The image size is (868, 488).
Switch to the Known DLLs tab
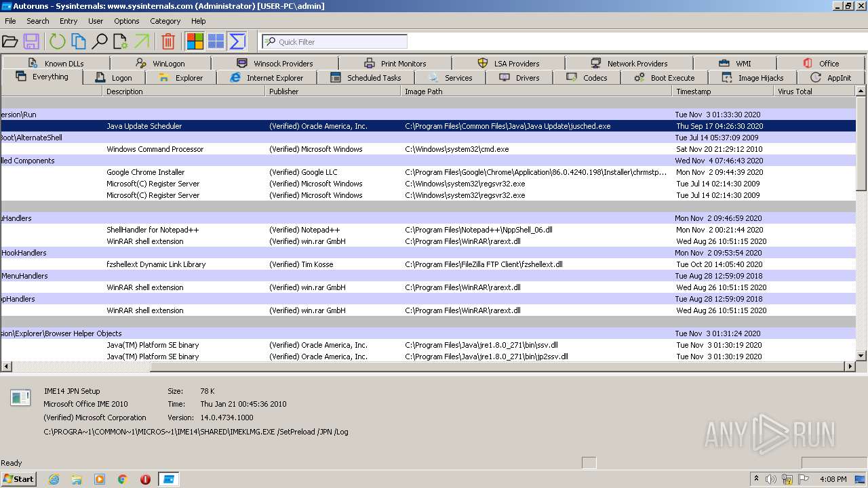pyautogui.click(x=56, y=63)
